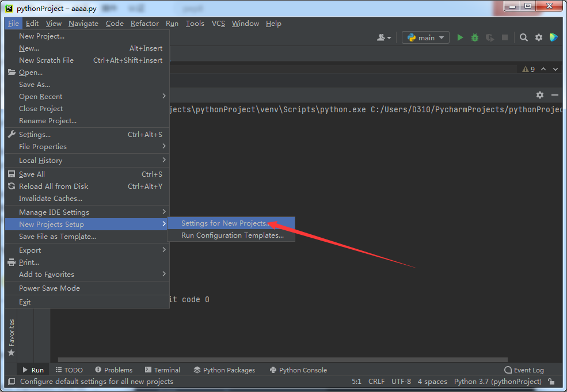The height and width of the screenshot is (392, 567).
Task: Open the Event Log
Action: [x=524, y=370]
